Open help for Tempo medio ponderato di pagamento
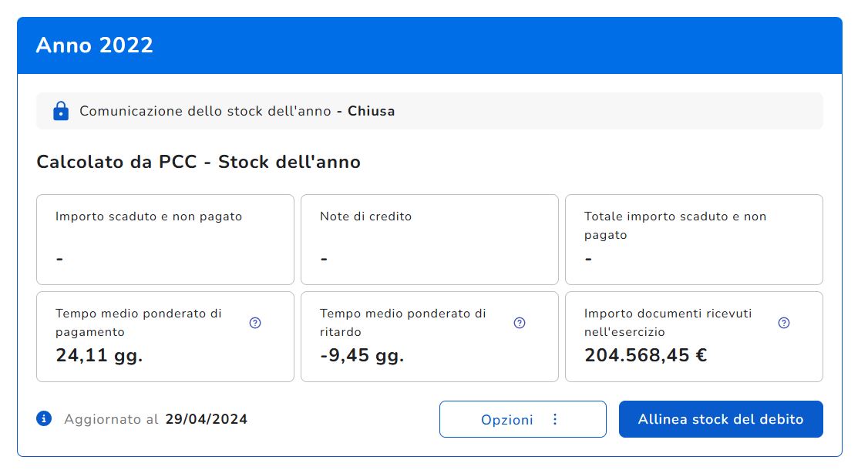This screenshot has width=868, height=470. tap(255, 323)
